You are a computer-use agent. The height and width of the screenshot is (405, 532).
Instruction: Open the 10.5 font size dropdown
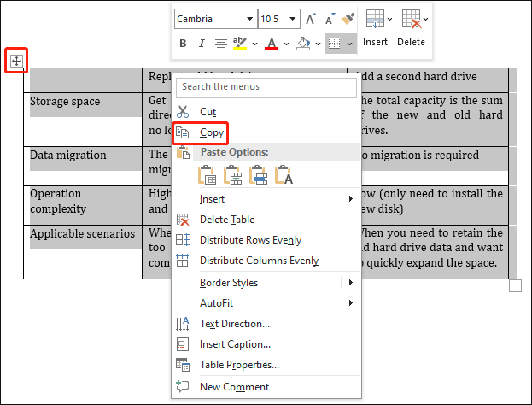(292, 19)
